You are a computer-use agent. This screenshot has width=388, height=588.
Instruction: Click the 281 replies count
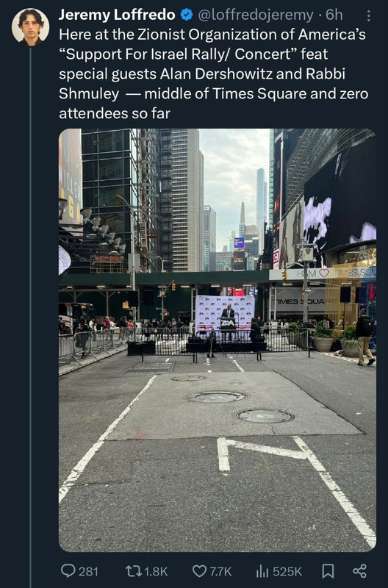[88, 571]
